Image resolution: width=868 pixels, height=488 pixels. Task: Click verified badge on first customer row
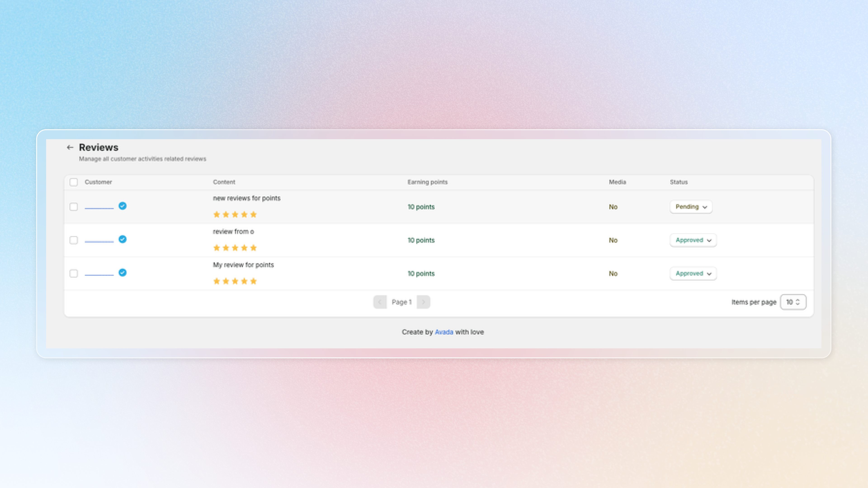(123, 206)
